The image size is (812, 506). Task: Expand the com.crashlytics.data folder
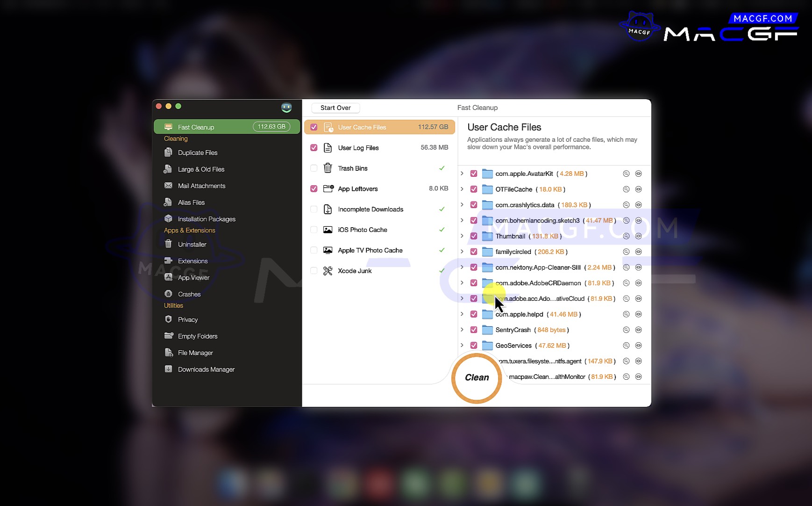coord(462,205)
